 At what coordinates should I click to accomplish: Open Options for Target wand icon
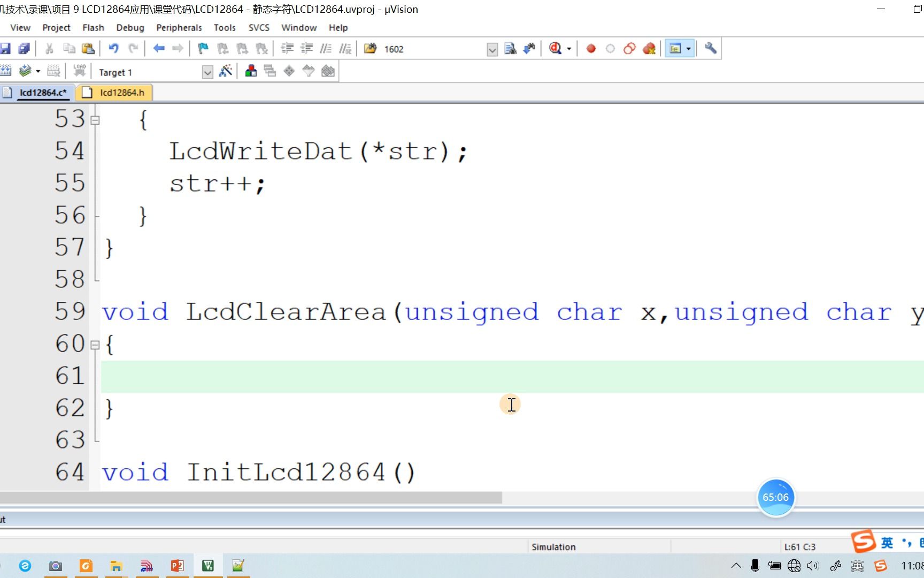(226, 71)
